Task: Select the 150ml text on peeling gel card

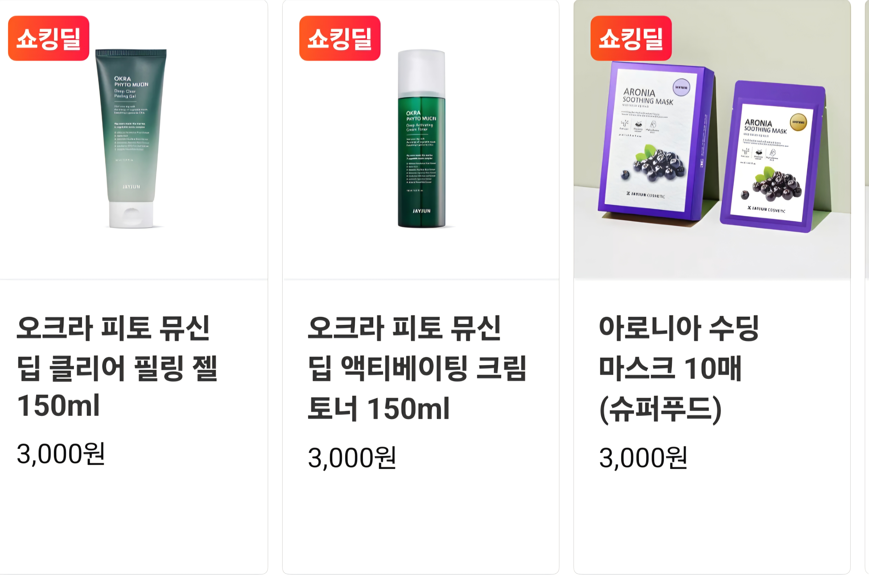Action: coord(58,405)
